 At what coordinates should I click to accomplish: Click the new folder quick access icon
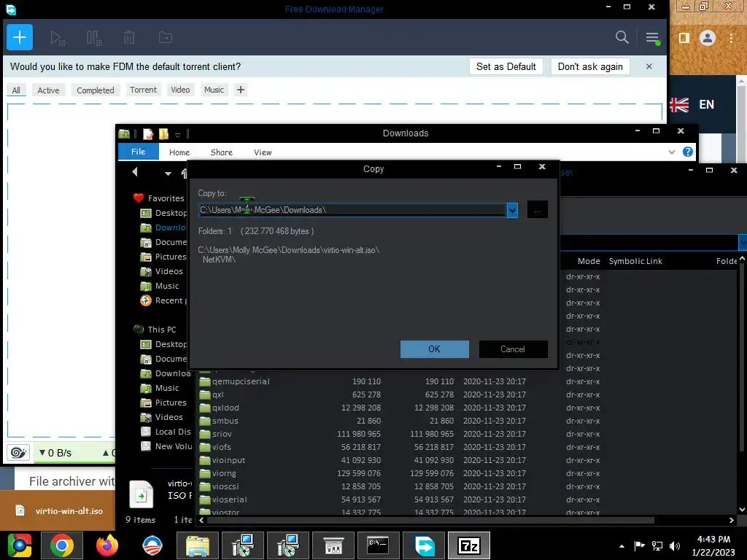(x=163, y=134)
